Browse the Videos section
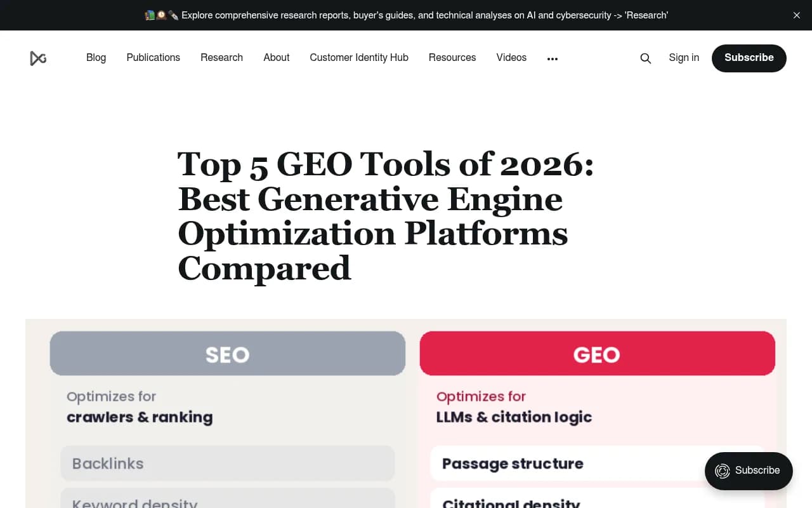This screenshot has width=812, height=508. coord(511,58)
